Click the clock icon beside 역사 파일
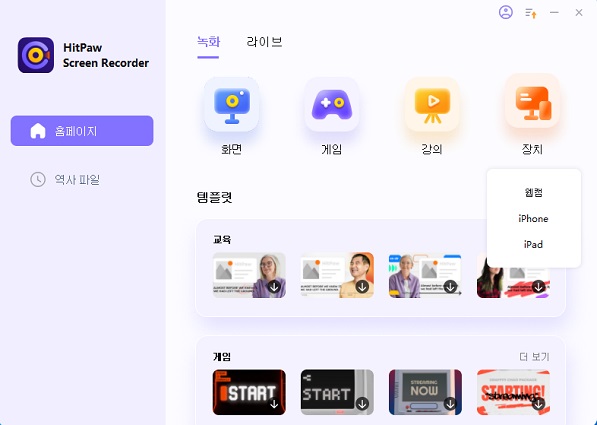 (x=38, y=179)
